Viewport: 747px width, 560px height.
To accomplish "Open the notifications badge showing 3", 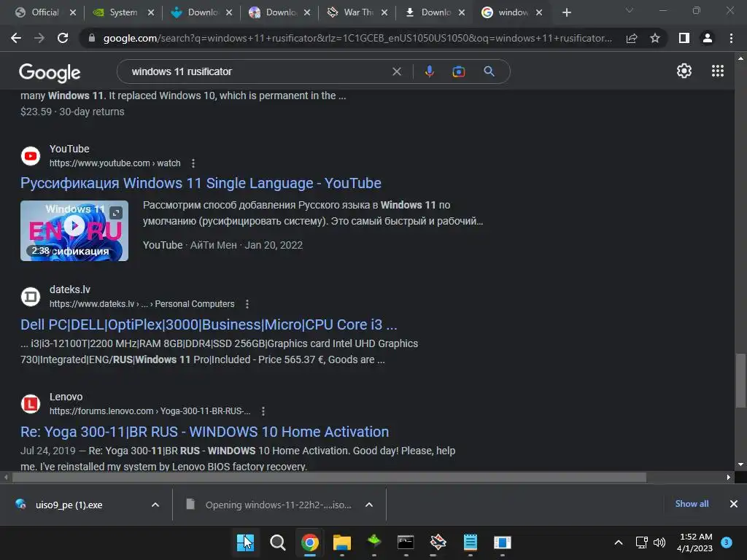I will [727, 542].
